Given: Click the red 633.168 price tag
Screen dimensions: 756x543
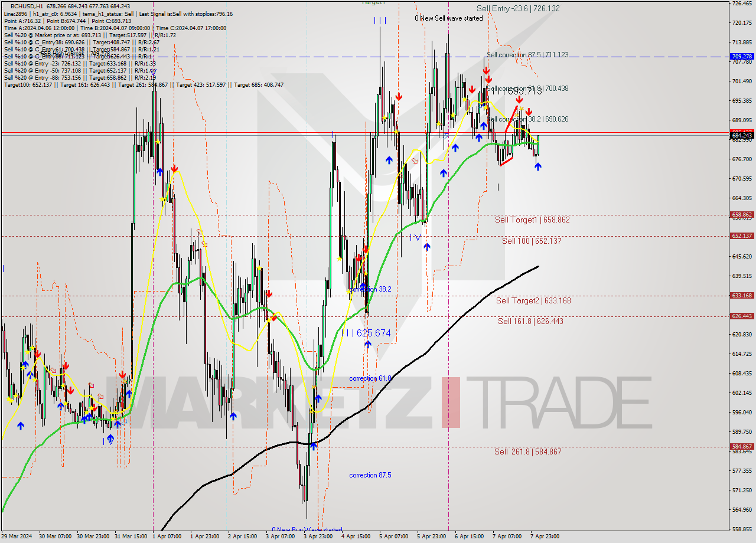Looking at the screenshot, I should coord(742,295).
